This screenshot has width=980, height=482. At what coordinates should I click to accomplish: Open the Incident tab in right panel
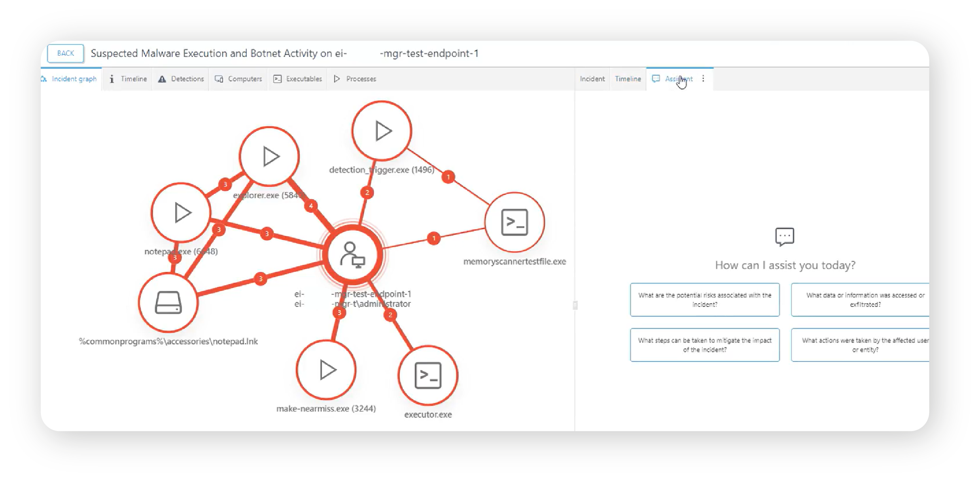(x=592, y=79)
